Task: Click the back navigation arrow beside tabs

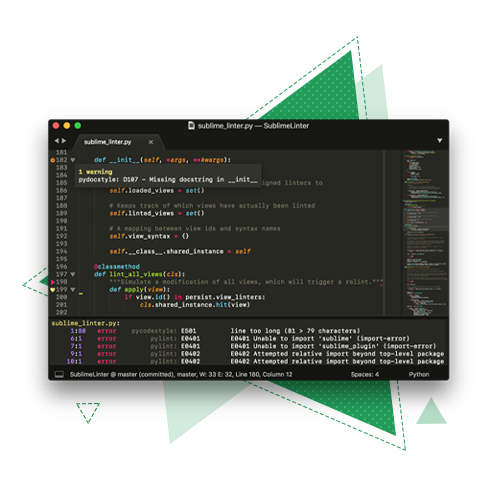Action: [57, 141]
